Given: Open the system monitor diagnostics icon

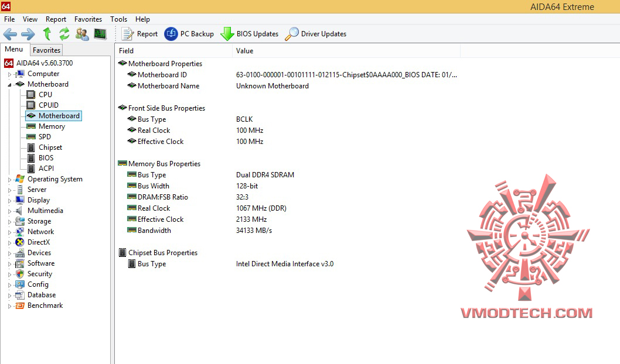Looking at the screenshot, I should point(100,34).
